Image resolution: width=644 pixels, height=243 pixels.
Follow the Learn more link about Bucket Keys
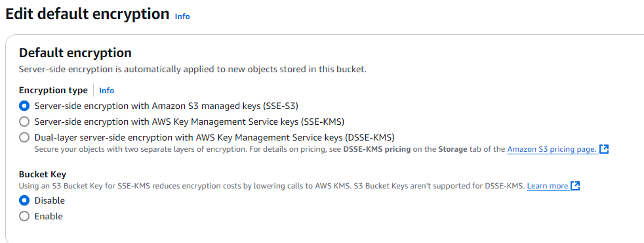[548, 186]
